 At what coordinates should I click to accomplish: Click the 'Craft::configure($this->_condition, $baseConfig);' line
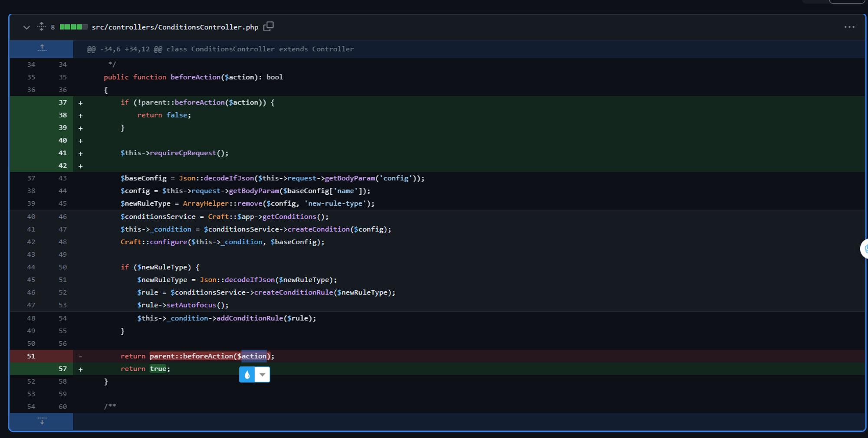click(x=223, y=242)
